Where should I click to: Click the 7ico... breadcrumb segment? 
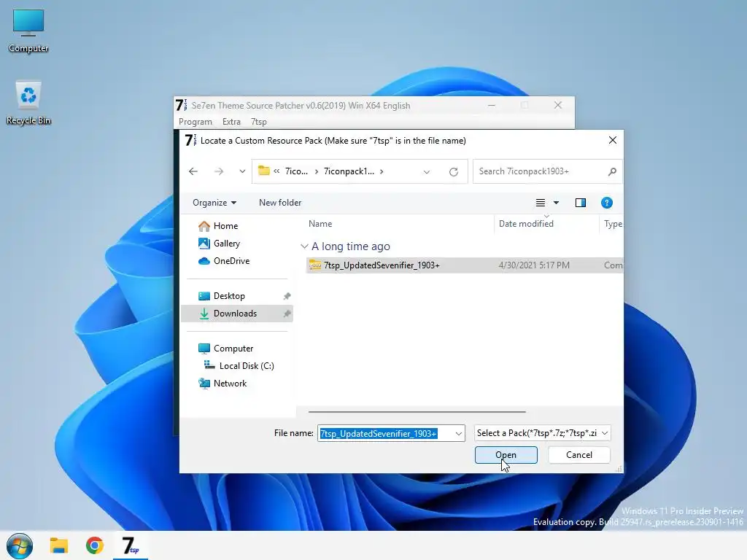coord(296,171)
